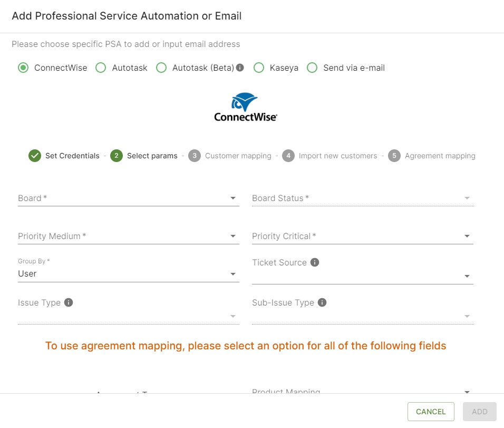Click the Ticket Source info icon
The width and height of the screenshot is (504, 428).
315,262
